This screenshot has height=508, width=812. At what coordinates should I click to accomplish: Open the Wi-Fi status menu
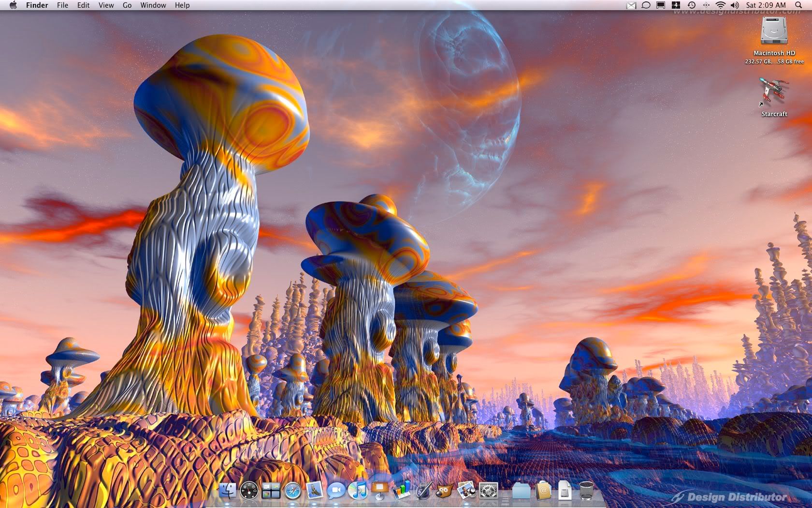coord(720,5)
